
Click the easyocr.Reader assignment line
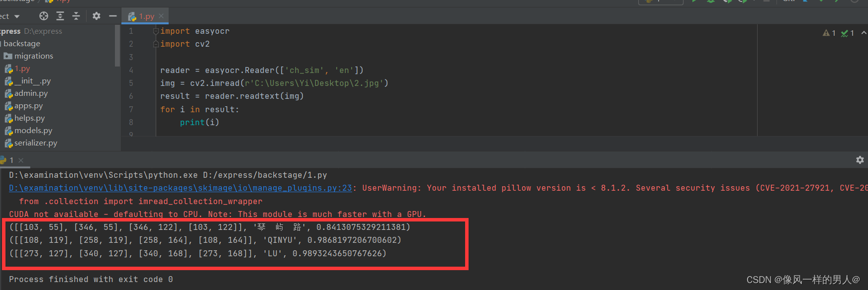(x=262, y=70)
